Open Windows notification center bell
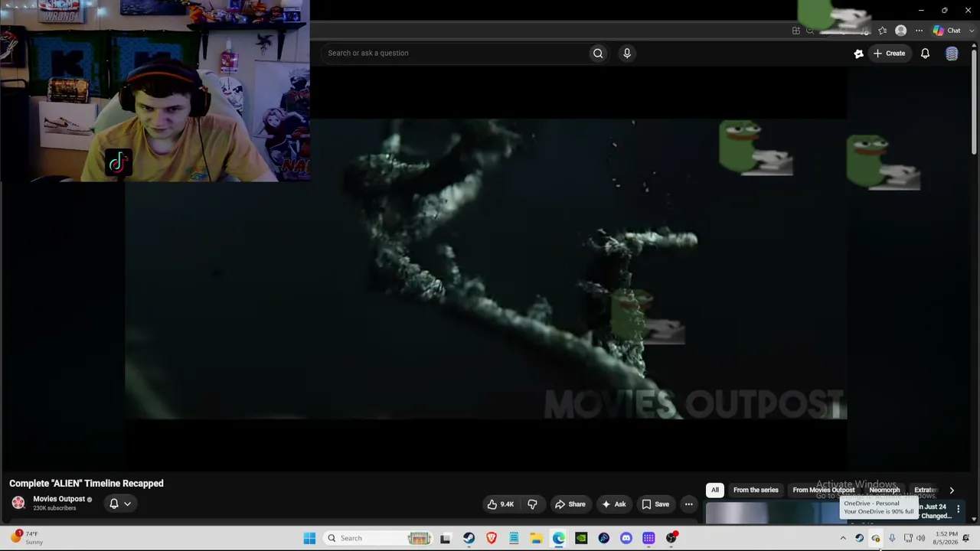The width and height of the screenshot is (980, 551). point(966,538)
